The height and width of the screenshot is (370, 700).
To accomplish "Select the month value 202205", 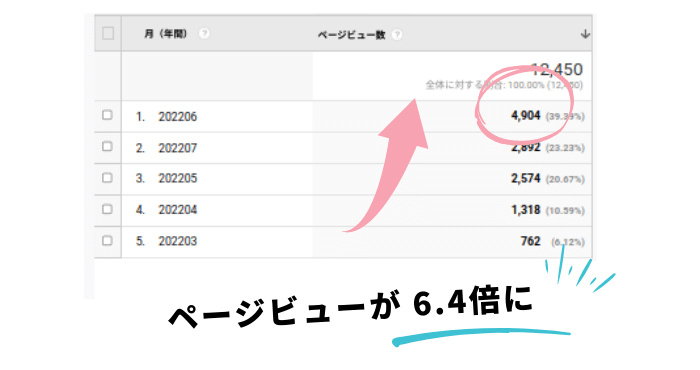I will coord(177,179).
